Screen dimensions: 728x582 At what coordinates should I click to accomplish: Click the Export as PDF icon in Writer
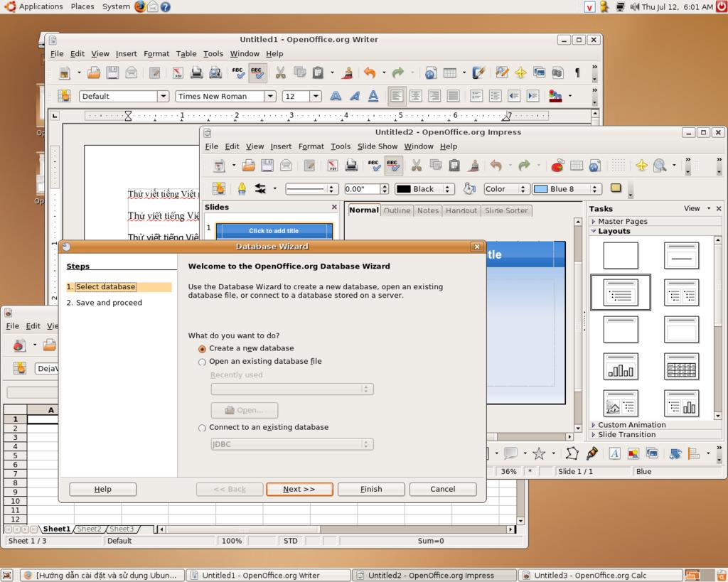tap(178, 72)
